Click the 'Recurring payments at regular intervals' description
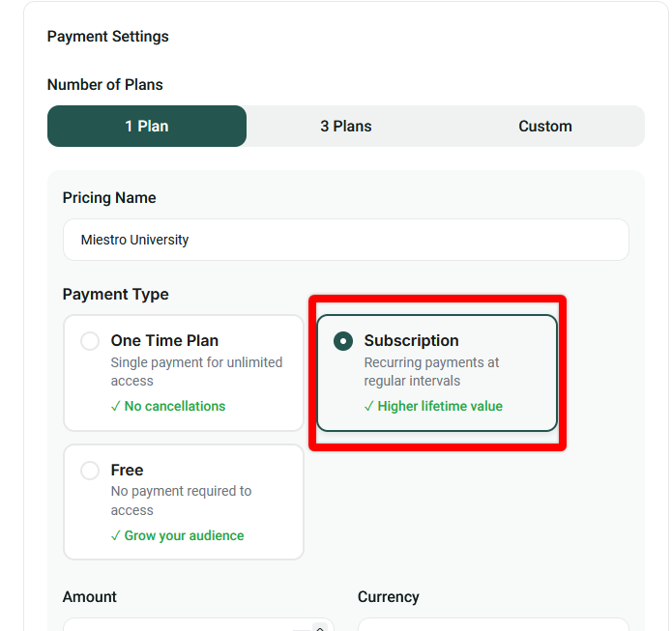The width and height of the screenshot is (672, 631). [x=431, y=371]
